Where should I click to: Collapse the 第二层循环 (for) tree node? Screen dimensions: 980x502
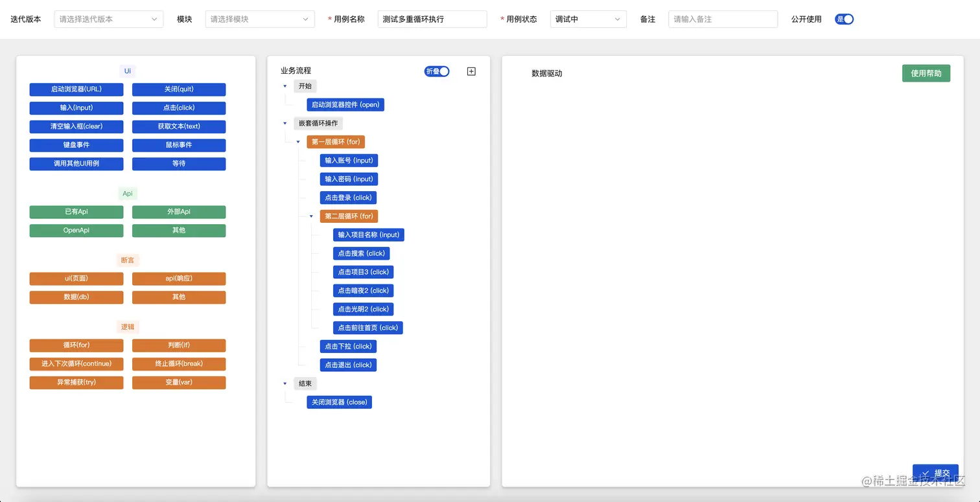click(x=311, y=216)
